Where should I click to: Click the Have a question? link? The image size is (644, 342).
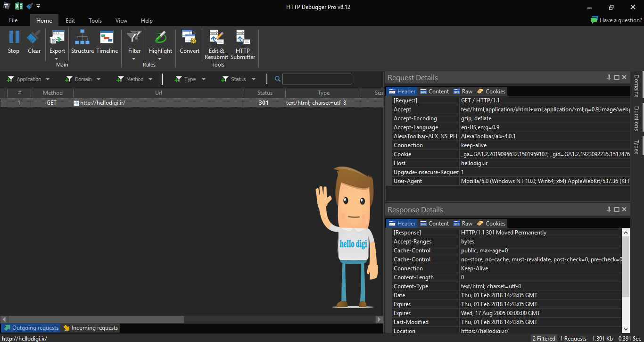(x=616, y=20)
